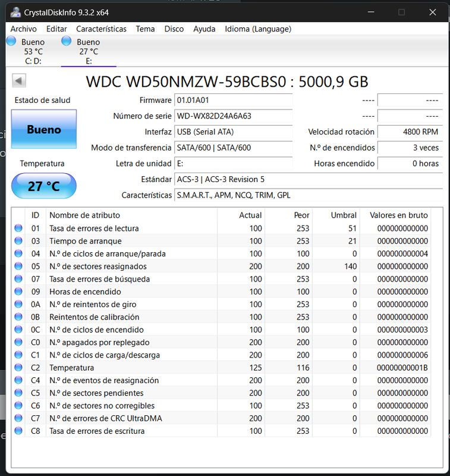The image size is (450, 476).
Task: Click the CrystalDiskInfo title bar icon
Action: tap(15, 12)
